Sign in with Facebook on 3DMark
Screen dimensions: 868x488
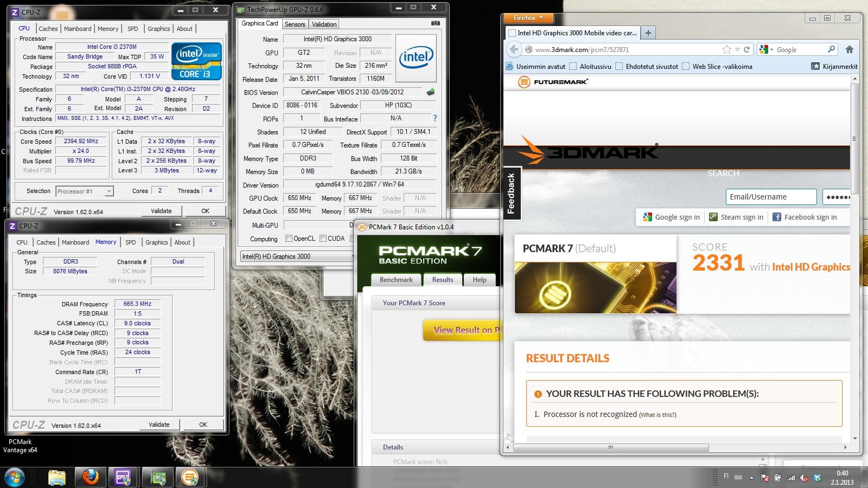point(805,217)
